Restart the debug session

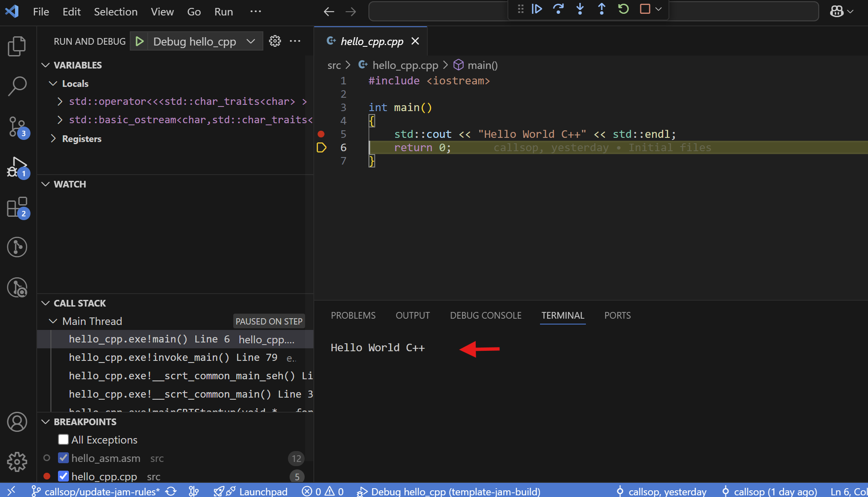tap(623, 9)
